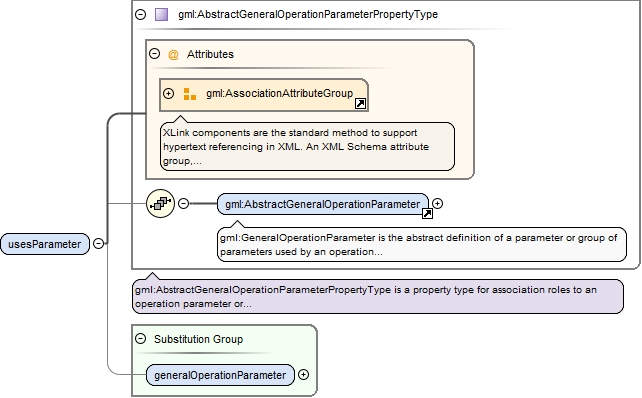Collapse the sequence compositor minus button
The height and width of the screenshot is (398, 642).
pyautogui.click(x=183, y=204)
